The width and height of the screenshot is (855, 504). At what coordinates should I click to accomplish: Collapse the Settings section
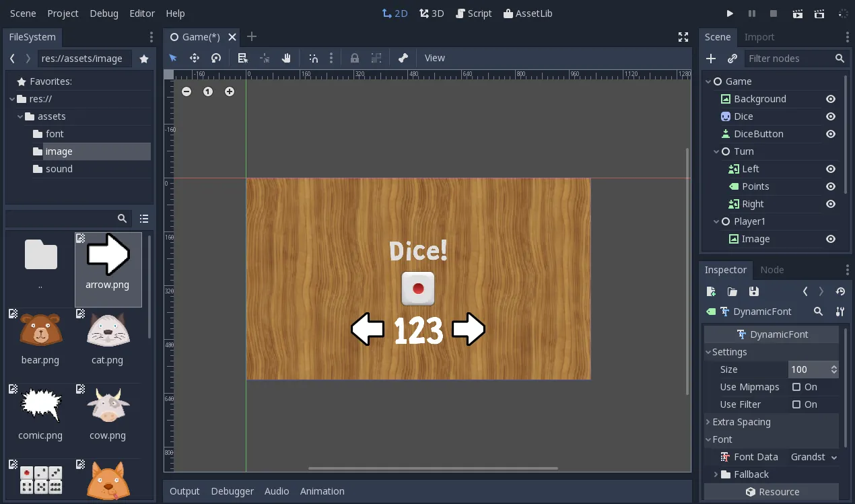tap(708, 352)
